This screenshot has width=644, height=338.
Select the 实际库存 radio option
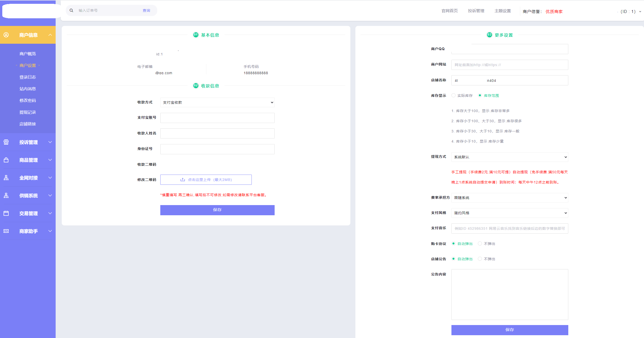click(453, 95)
